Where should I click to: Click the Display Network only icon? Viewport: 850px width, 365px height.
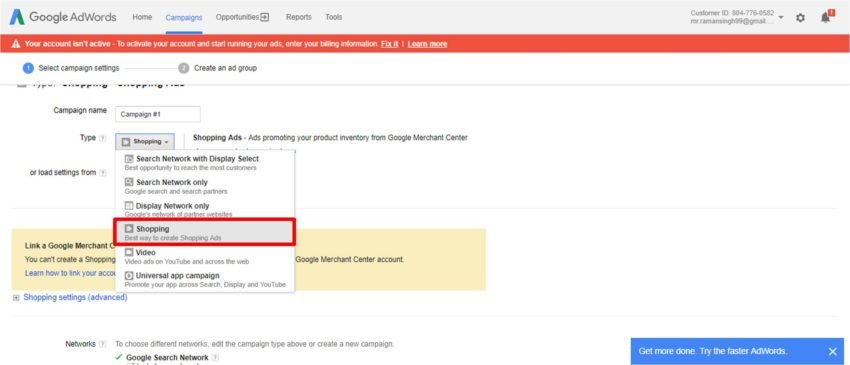click(129, 206)
